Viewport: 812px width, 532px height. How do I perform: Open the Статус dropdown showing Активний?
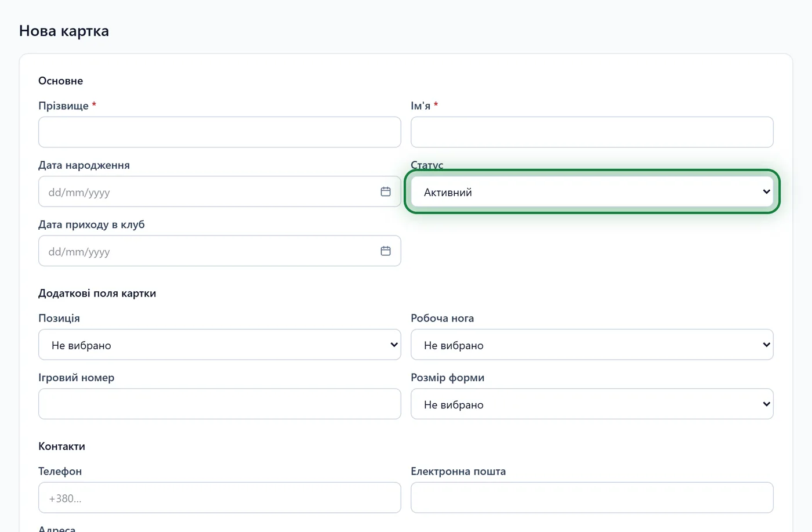(592, 191)
